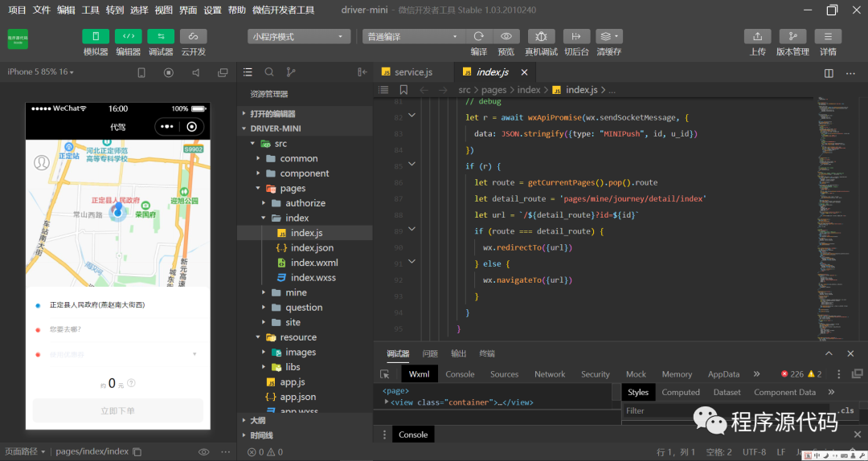Switch to the service.js editor tab
The image size is (868, 461).
pos(413,72)
